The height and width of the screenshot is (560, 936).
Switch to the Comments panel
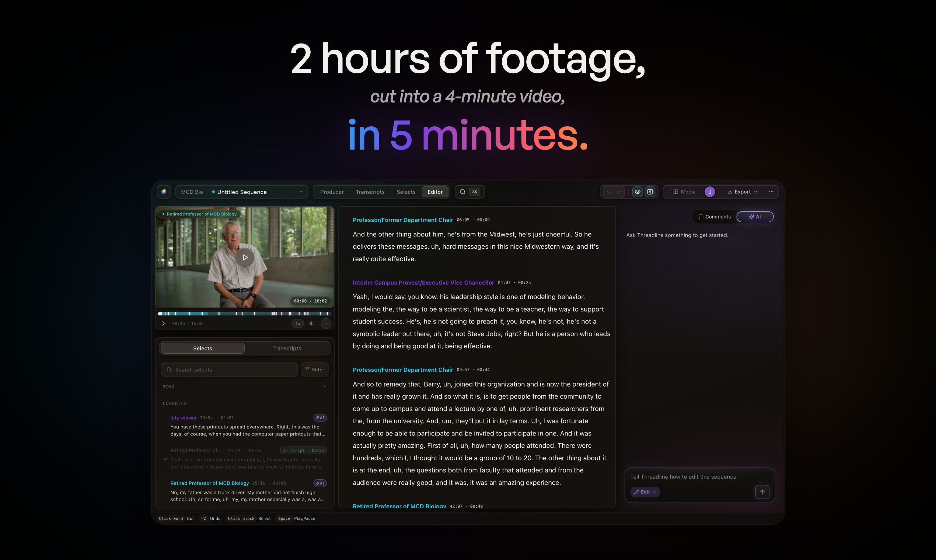715,217
